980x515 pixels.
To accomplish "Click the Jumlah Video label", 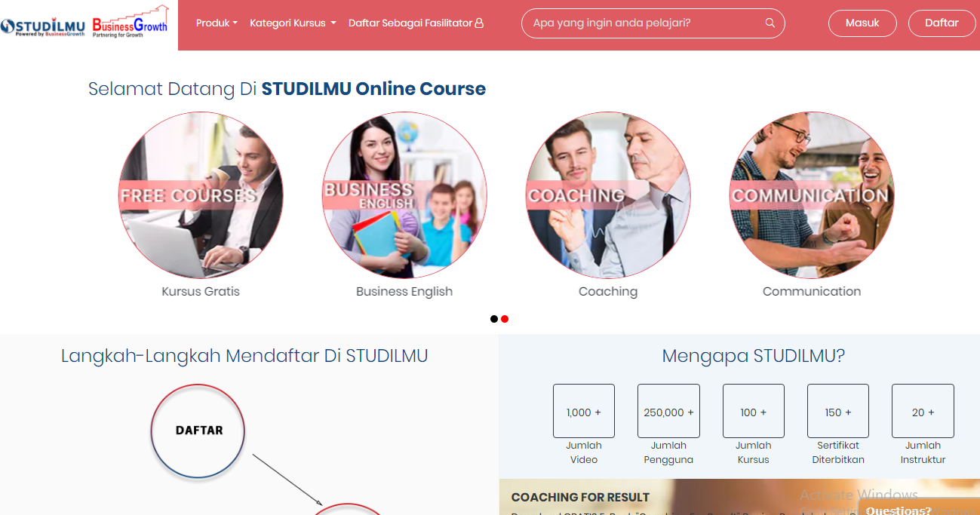I will pos(584,452).
